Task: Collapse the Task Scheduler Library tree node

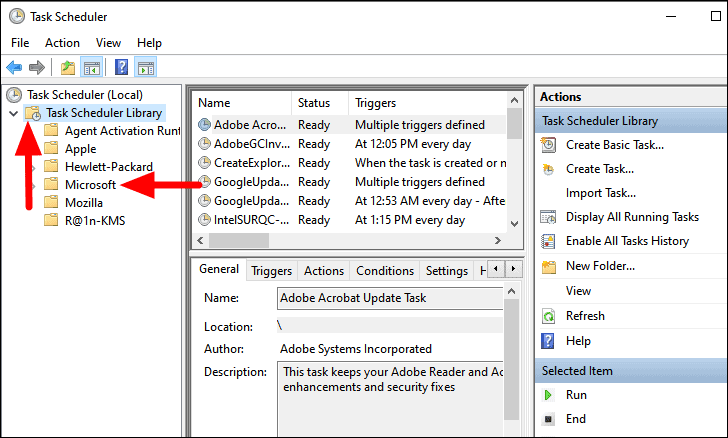Action: 13,113
